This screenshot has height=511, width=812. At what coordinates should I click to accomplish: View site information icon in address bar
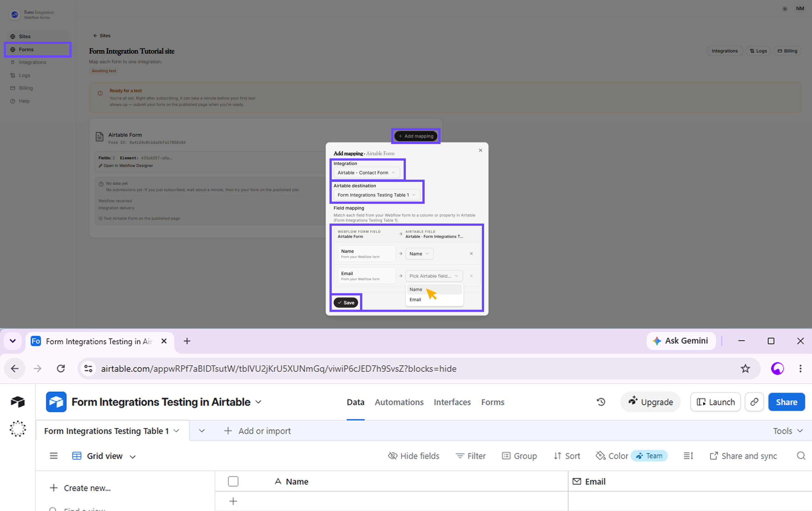coord(88,369)
